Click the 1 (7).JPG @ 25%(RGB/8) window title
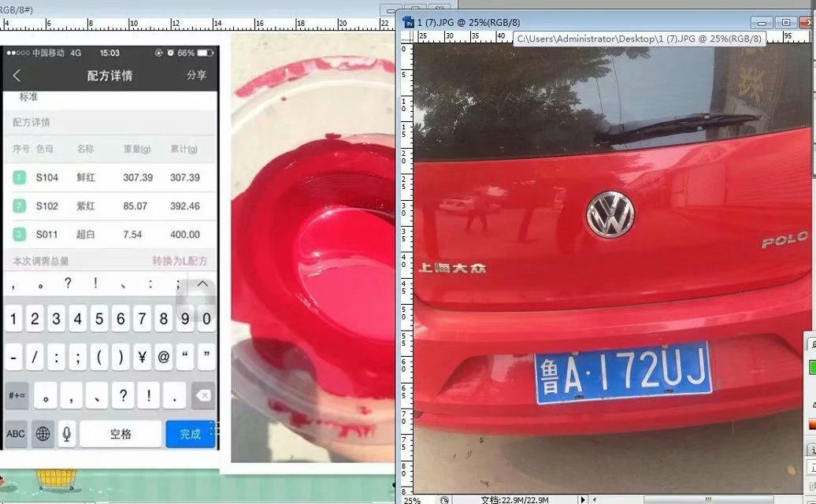Screen dimensions: 816x504 click(469, 22)
